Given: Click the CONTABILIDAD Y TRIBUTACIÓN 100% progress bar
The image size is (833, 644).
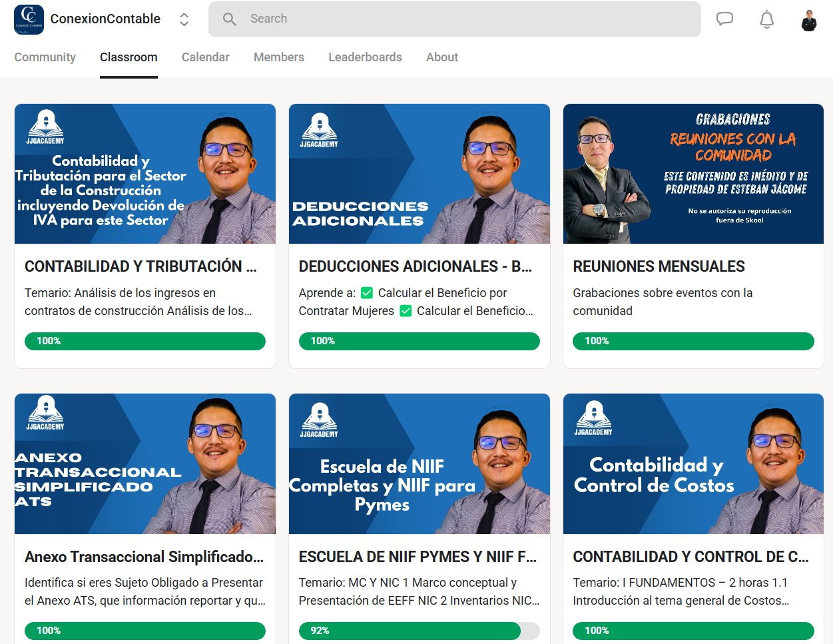Looking at the screenshot, I should (145, 341).
